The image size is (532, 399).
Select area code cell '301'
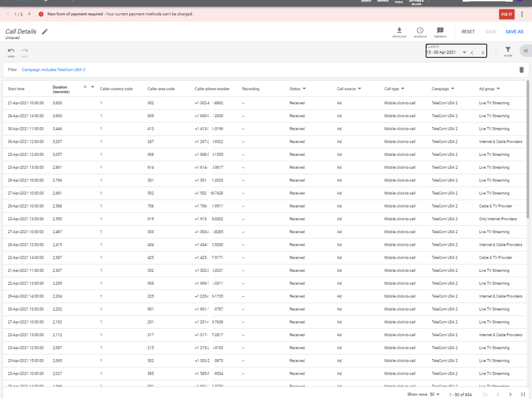[x=151, y=180]
